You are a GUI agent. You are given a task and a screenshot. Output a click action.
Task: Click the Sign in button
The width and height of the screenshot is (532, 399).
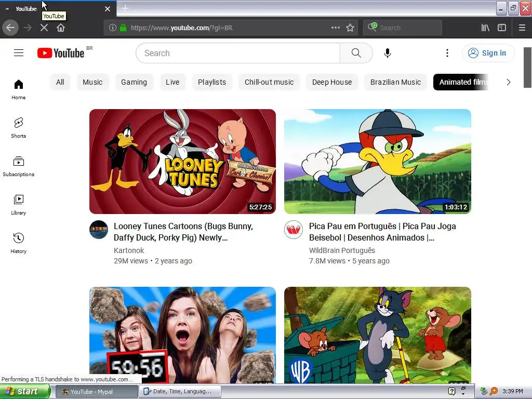tap(488, 53)
